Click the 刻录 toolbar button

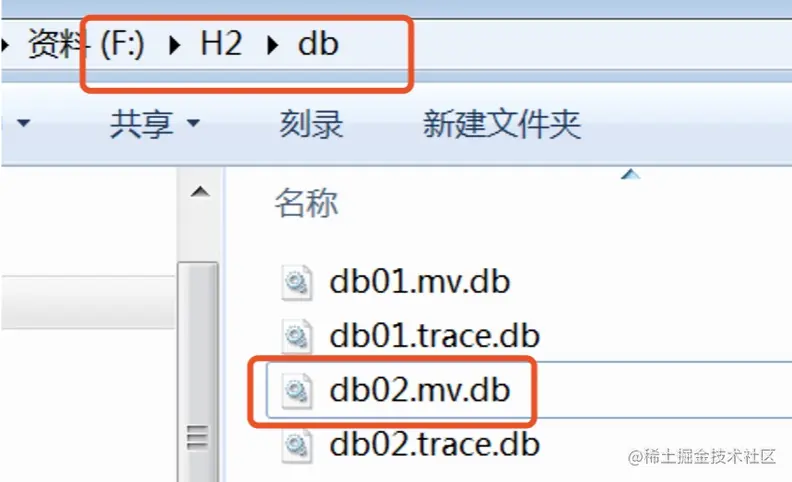coord(312,124)
